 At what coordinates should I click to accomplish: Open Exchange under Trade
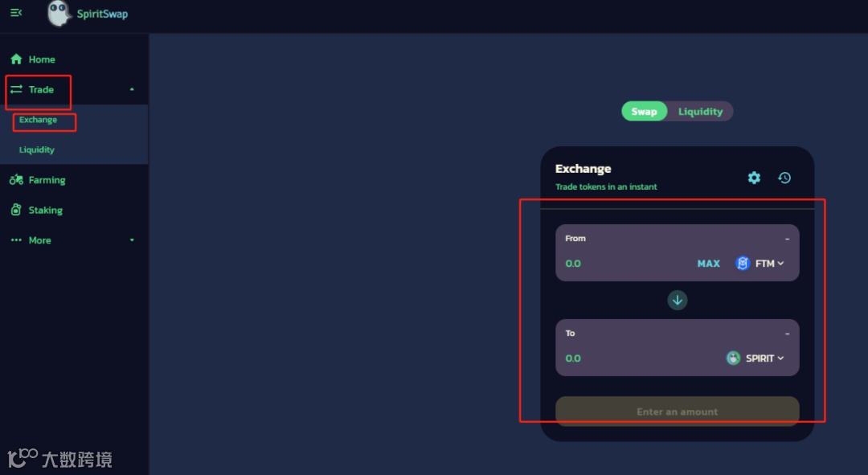pyautogui.click(x=39, y=120)
